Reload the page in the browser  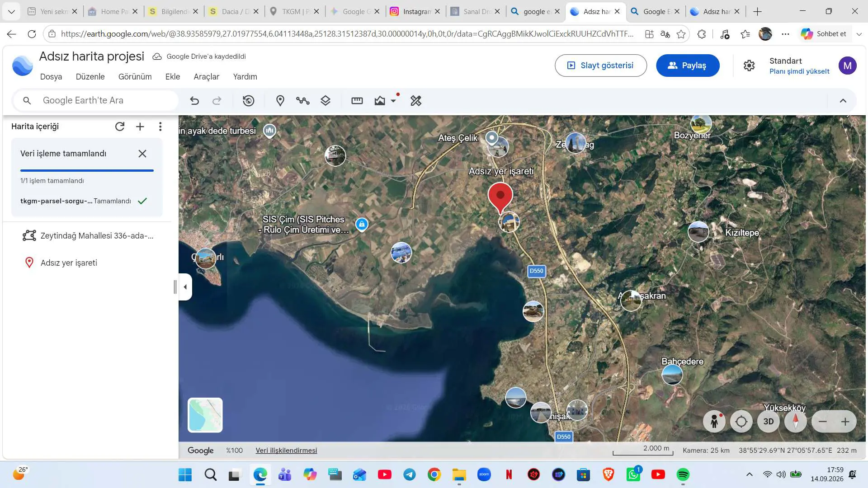(x=32, y=34)
